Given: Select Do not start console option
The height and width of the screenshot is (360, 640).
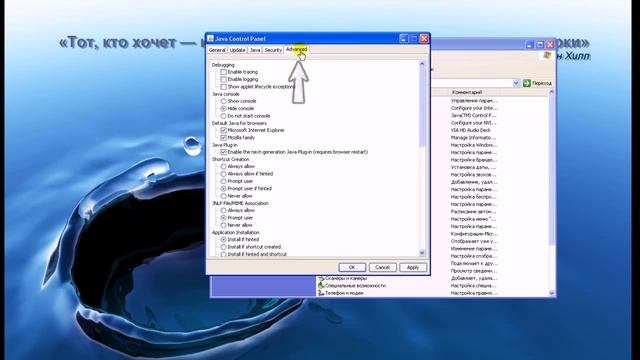Looking at the screenshot, I should [223, 116].
